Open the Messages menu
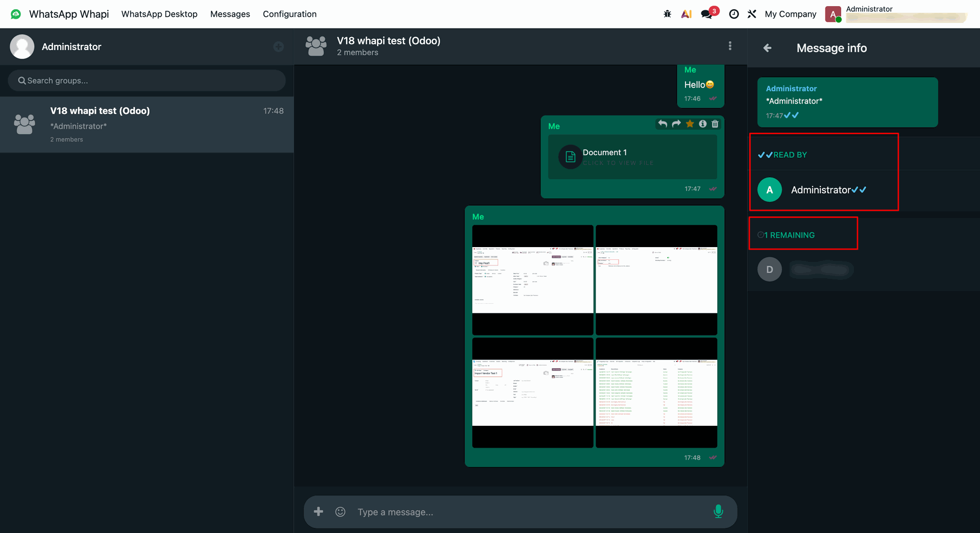 (x=230, y=14)
